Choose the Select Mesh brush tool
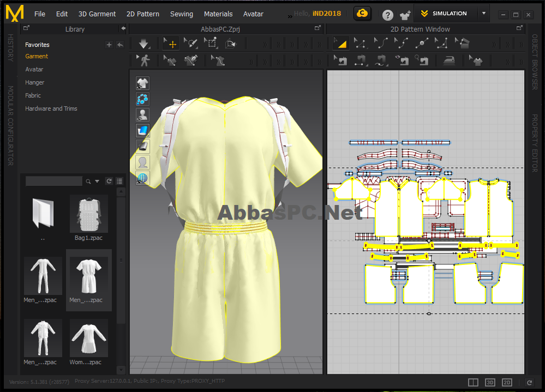Viewport: 545px width, 392px height. pos(190,44)
